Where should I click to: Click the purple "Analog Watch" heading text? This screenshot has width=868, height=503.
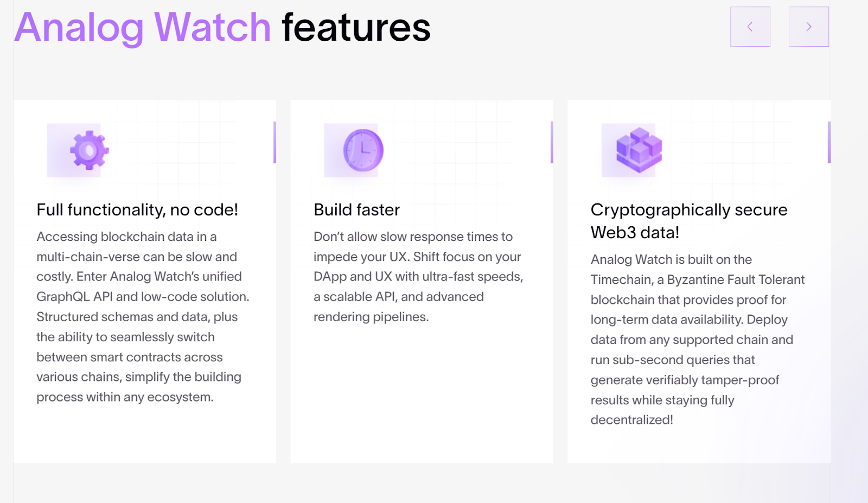point(143,27)
